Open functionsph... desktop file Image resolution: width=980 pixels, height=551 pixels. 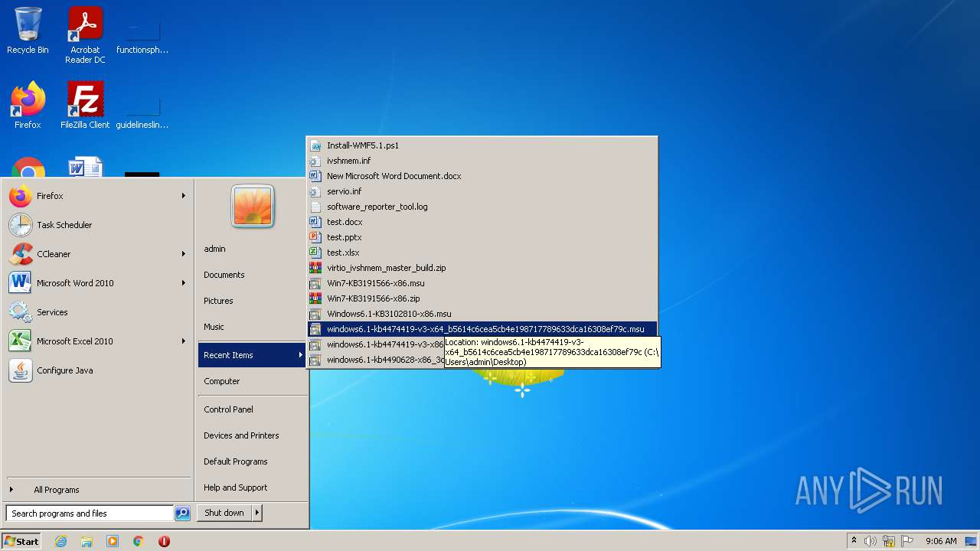click(142, 35)
